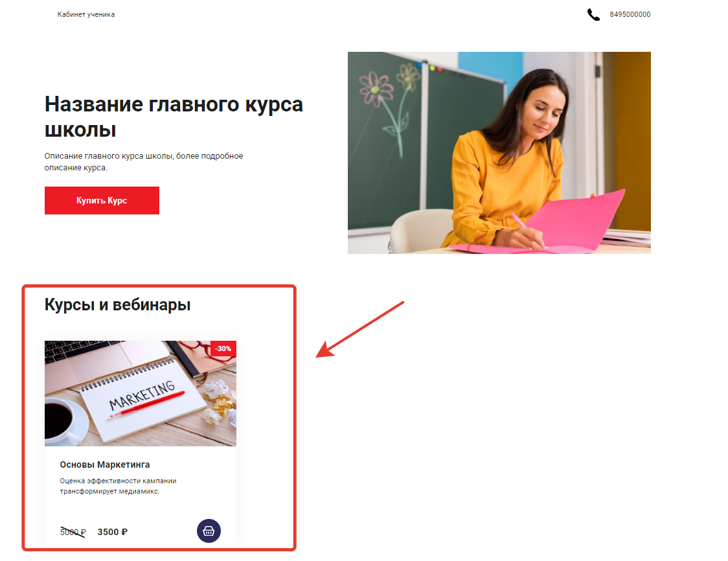
Task: Add the marketing course to the basket
Action: [x=209, y=531]
